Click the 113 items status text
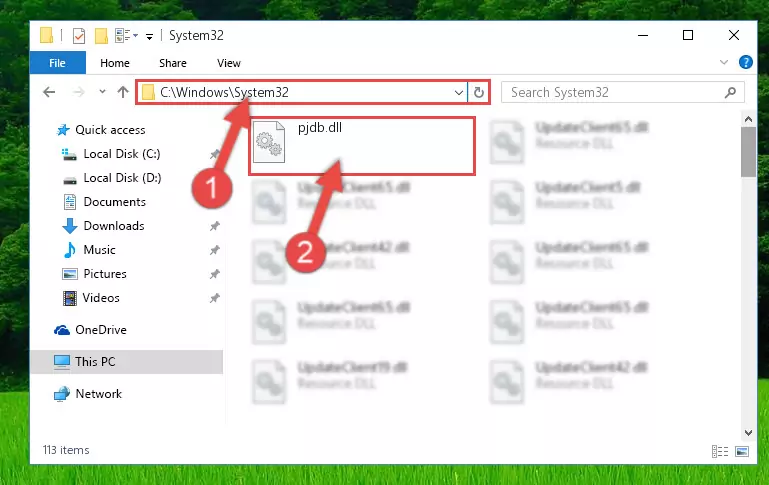This screenshot has height=485, width=769. point(66,450)
